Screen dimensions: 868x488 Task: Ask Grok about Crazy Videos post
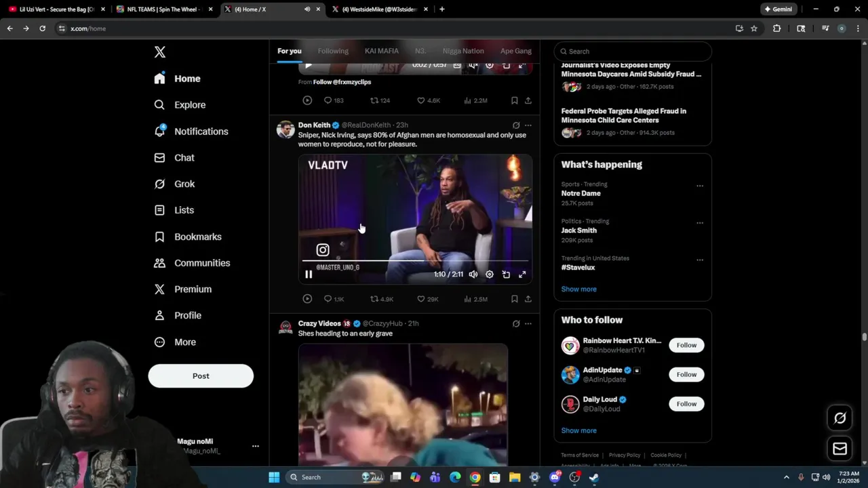point(516,324)
